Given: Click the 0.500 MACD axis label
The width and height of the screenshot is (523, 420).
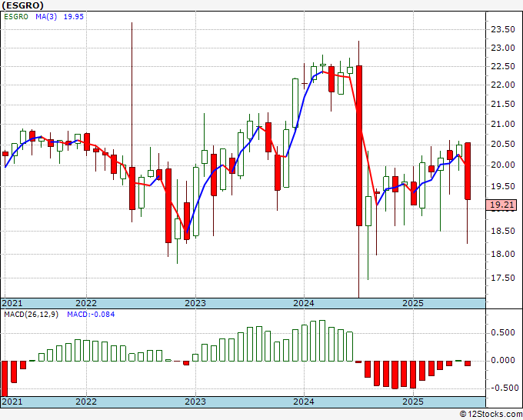Looking at the screenshot, I should coord(503,333).
